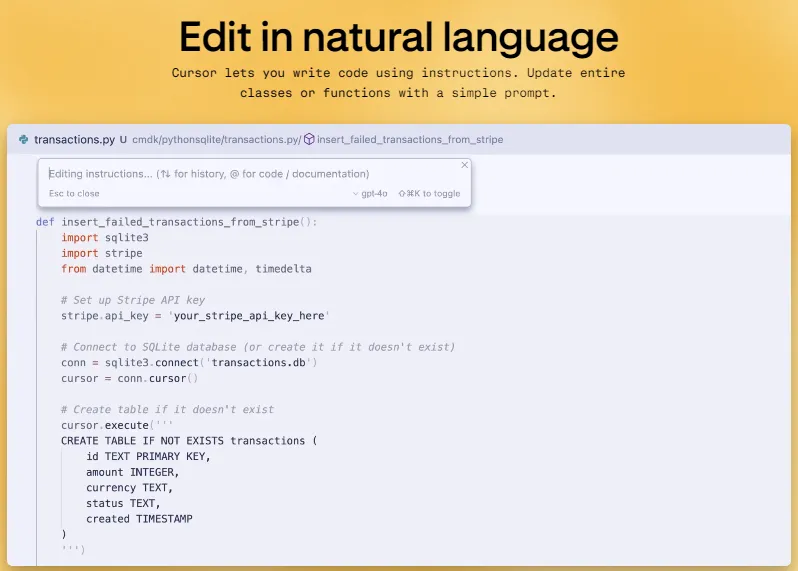The image size is (798, 571).
Task: Click the def insert_failed_transactions_from_stripe function line
Action: tap(176, 222)
